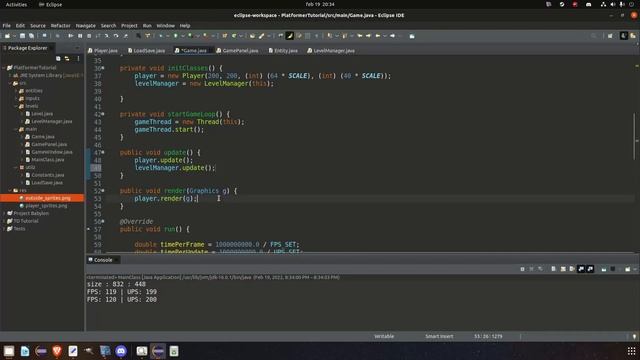This screenshot has width=640, height=360.
Task: Open the Navigate menu
Action: pos(86,26)
